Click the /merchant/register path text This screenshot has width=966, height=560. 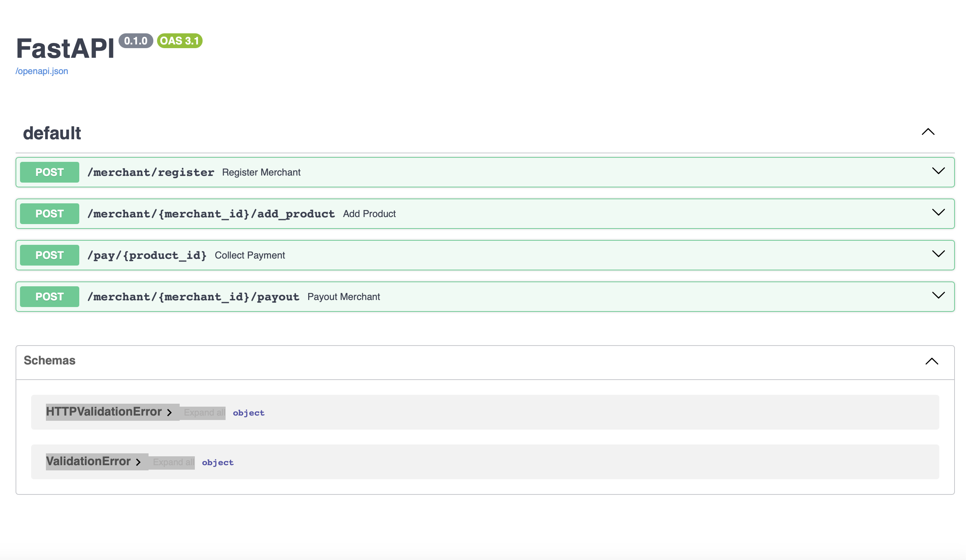[x=151, y=173]
